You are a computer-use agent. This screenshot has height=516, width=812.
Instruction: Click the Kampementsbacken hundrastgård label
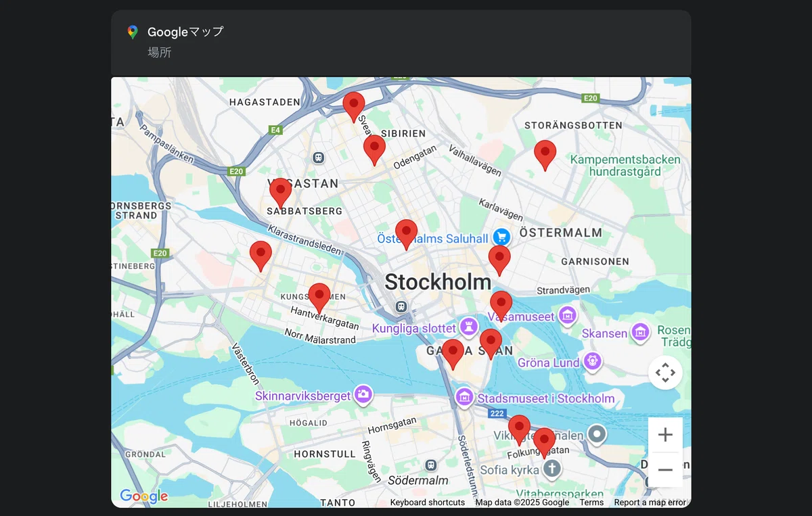(625, 166)
